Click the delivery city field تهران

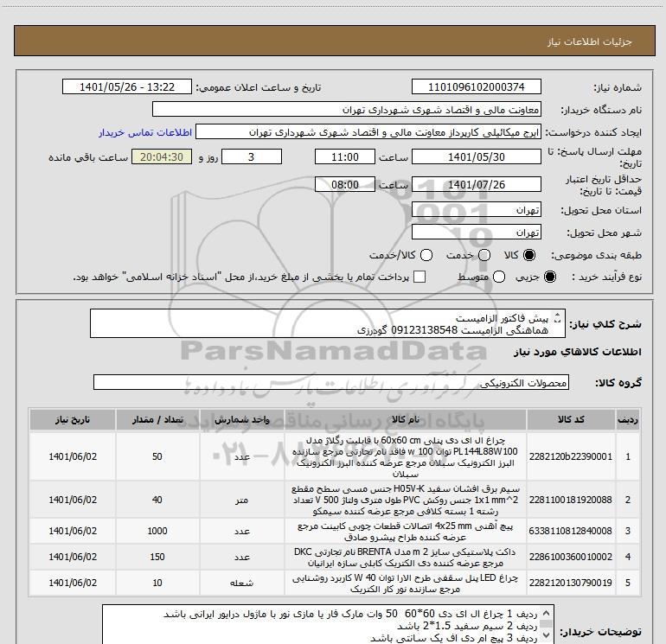(476, 232)
